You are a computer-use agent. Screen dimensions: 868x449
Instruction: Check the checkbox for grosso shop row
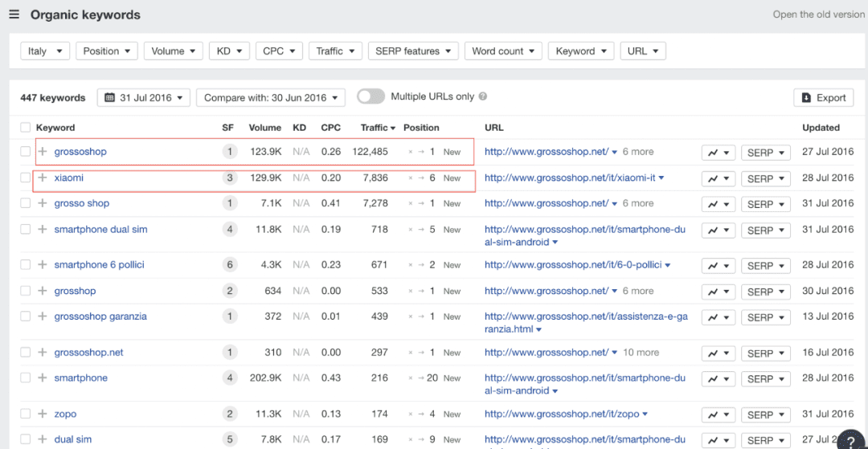pos(26,203)
